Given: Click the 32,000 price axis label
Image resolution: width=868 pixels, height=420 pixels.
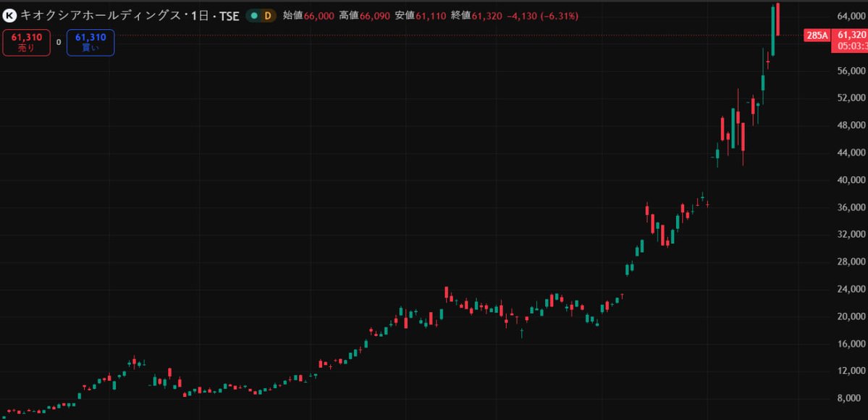Looking at the screenshot, I should pos(851,235).
